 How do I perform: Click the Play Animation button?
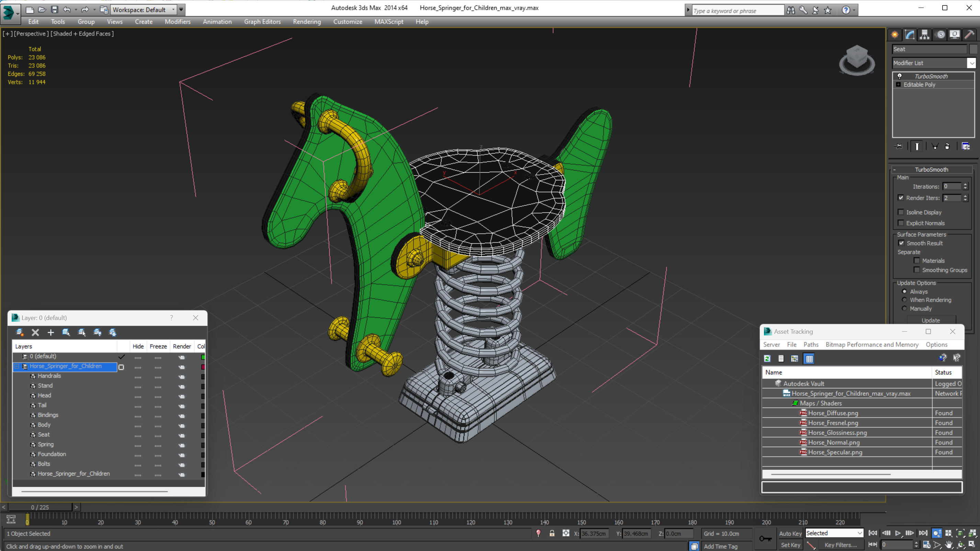[898, 533]
